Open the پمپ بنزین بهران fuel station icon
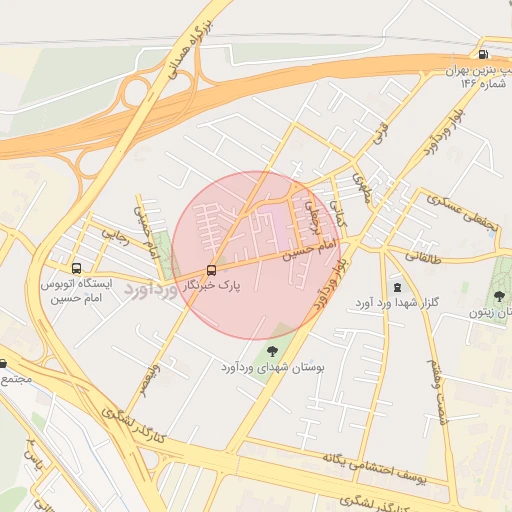The width and height of the screenshot is (512, 512). tap(483, 54)
